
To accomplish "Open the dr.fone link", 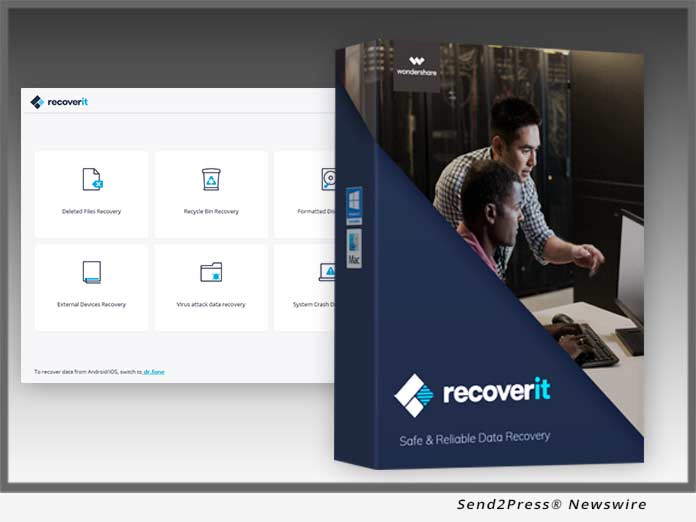I will click(x=154, y=372).
